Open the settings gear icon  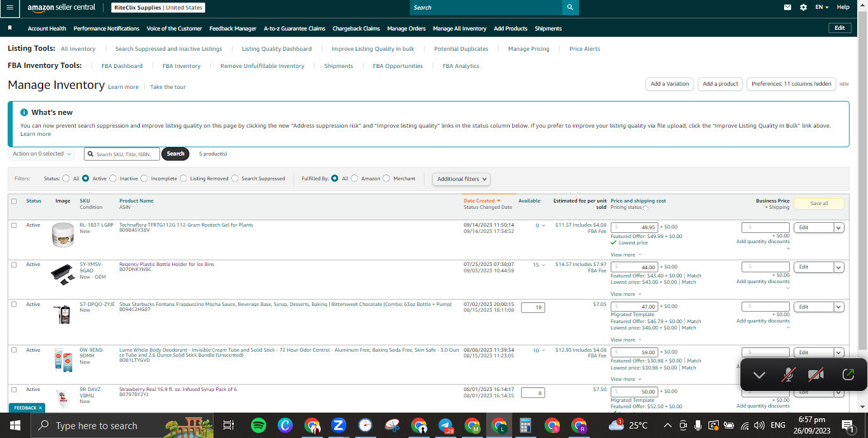803,8
